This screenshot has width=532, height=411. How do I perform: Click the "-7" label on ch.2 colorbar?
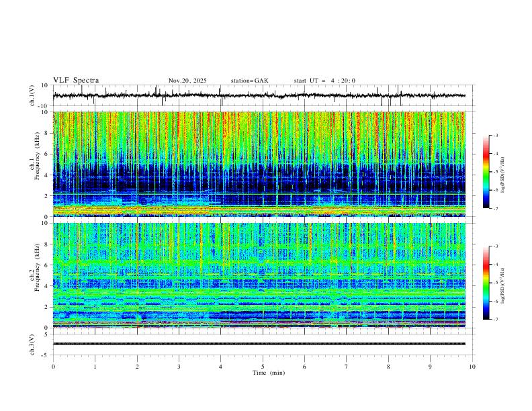click(x=495, y=320)
